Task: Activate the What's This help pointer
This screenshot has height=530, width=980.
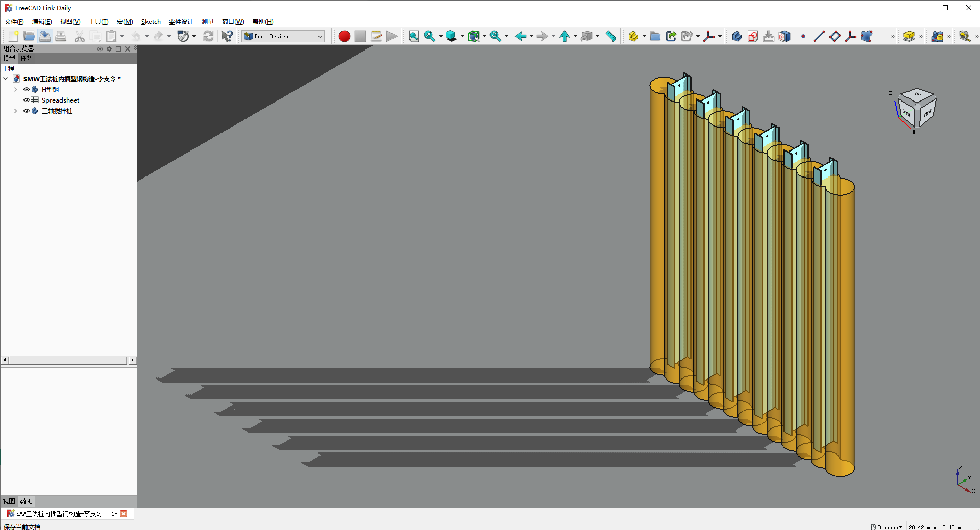Action: (227, 36)
